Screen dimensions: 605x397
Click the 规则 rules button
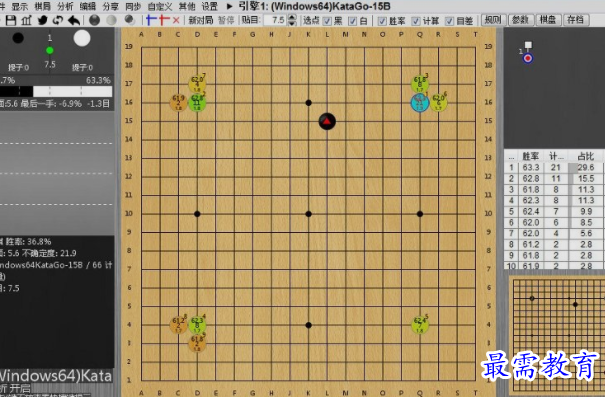click(493, 20)
